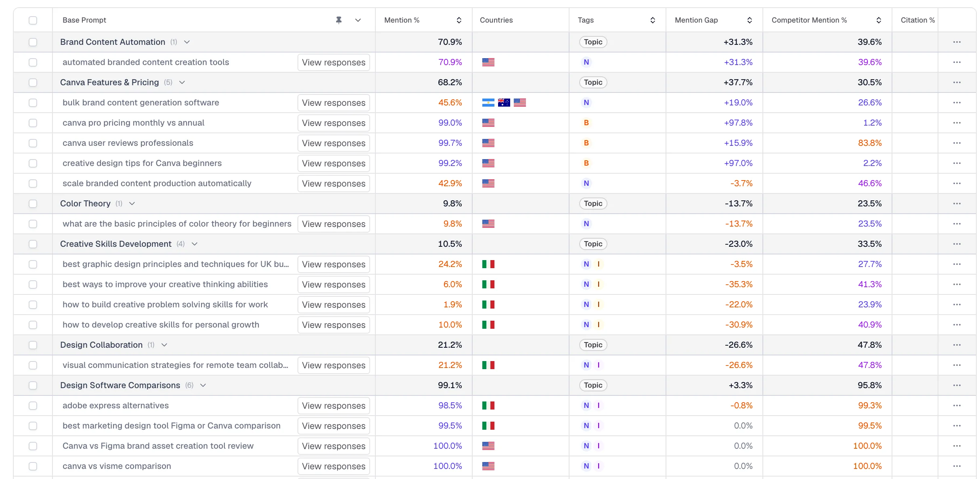The width and height of the screenshot is (980, 479).
Task: Click the Topic tag on Creative Skills Development row
Action: pos(593,244)
